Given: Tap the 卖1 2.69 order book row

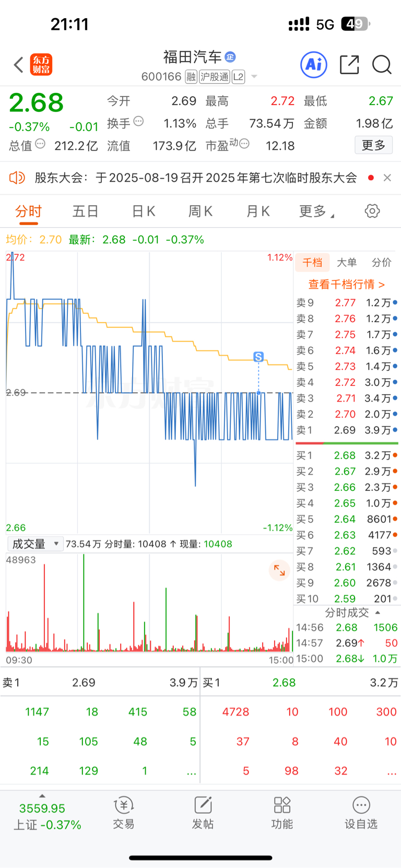Looking at the screenshot, I should point(347,430).
